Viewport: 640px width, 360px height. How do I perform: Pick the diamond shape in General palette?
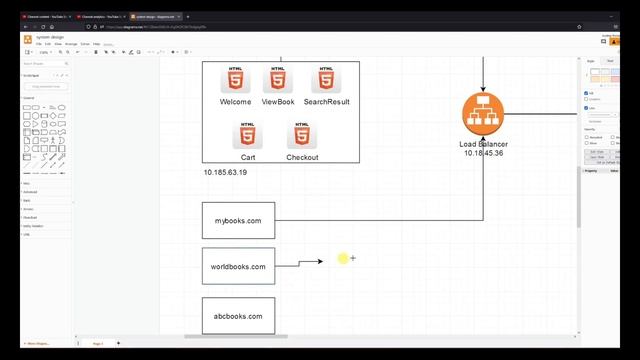53,116
